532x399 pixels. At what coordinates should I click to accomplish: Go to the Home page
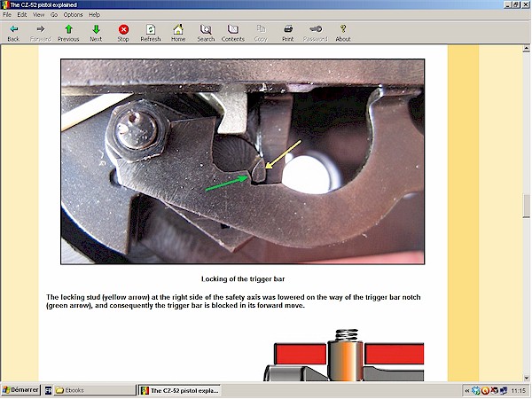(x=178, y=33)
